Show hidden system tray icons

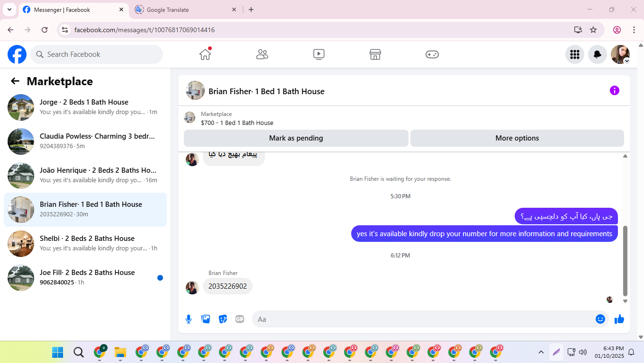coord(541,352)
